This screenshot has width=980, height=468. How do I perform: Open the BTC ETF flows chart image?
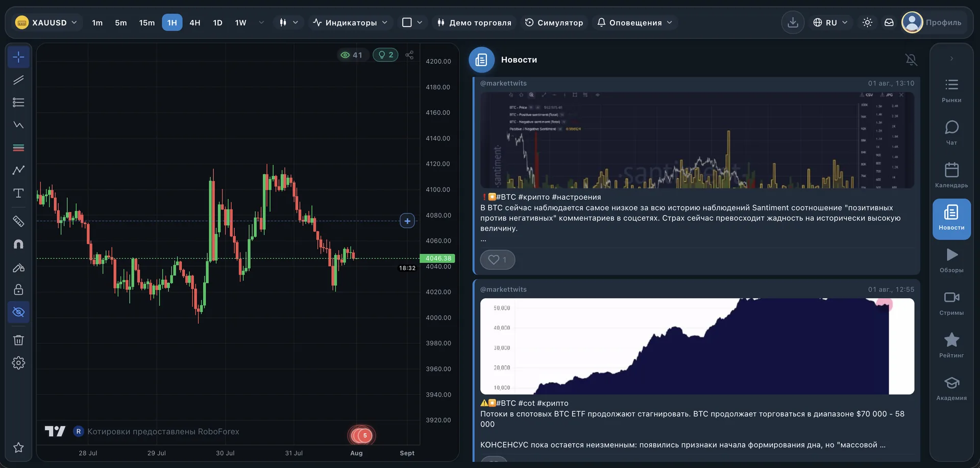click(697, 346)
